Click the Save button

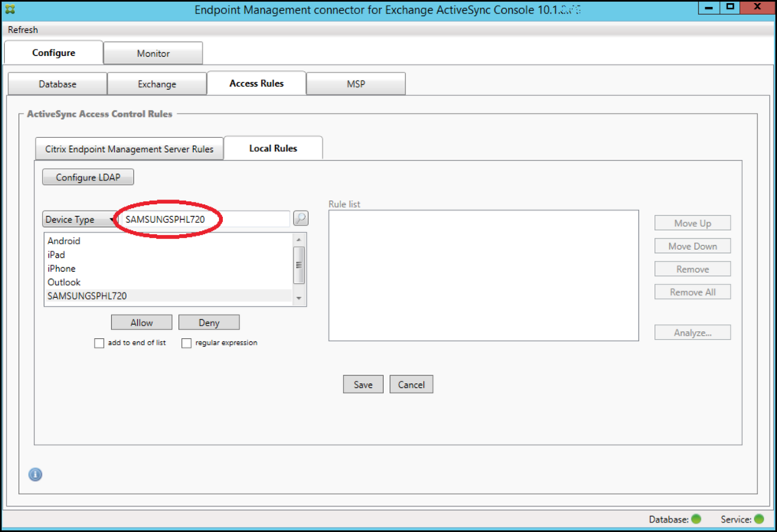coord(363,385)
